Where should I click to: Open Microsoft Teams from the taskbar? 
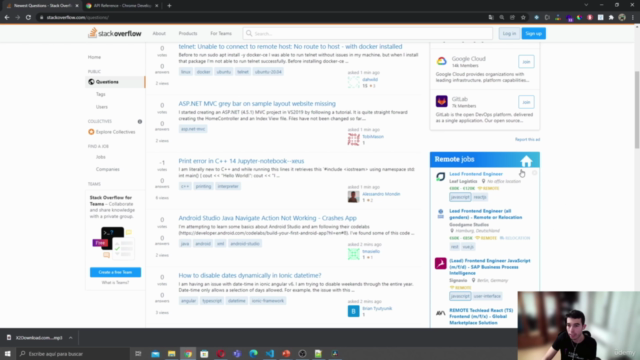click(x=237, y=353)
